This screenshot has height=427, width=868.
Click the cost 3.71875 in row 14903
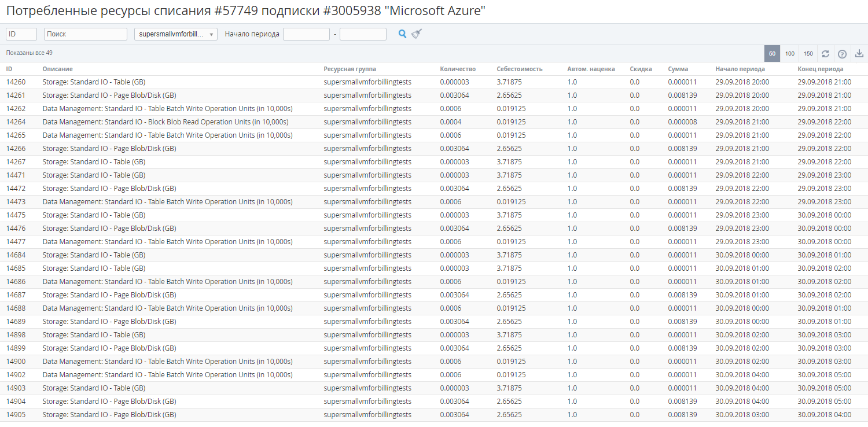pos(509,388)
